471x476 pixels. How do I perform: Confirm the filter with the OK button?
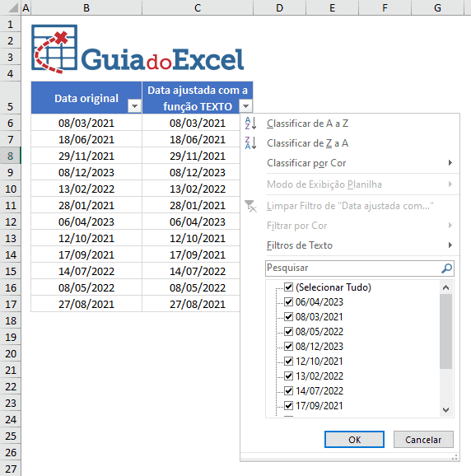[x=354, y=439]
